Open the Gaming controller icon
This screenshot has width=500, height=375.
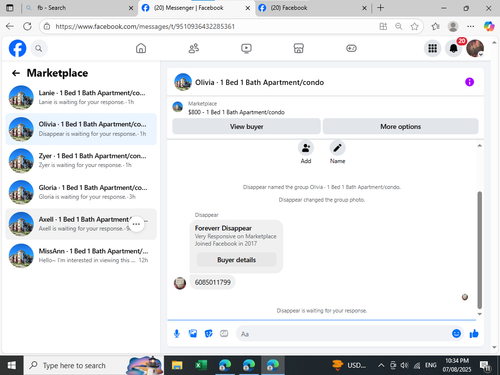[x=351, y=48]
